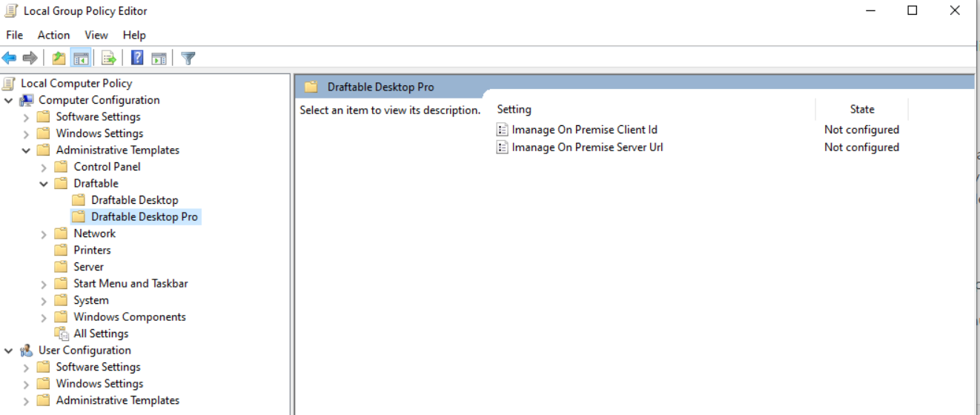Click the blue Help question mark icon
Screen dimensions: 980x415
[x=137, y=58]
